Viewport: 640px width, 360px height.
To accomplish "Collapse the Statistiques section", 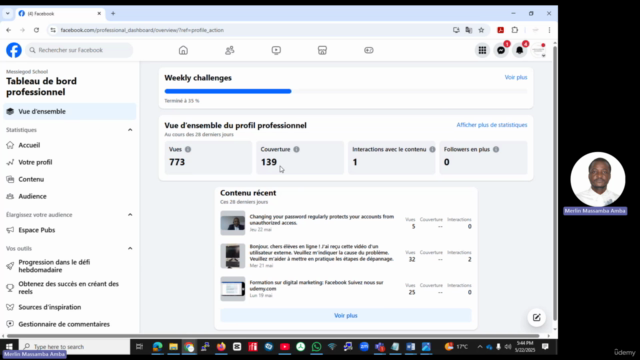I will 130,130.
